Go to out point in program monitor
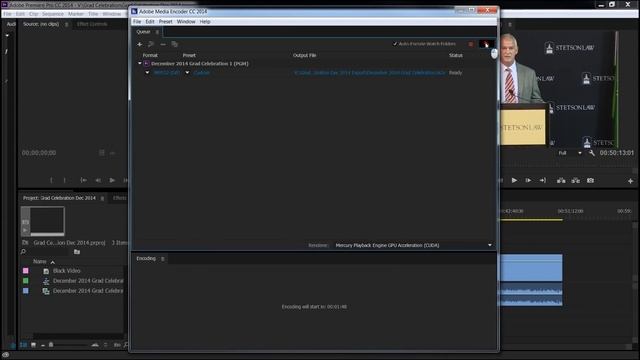Viewport: 640px width, 360px height. pos(542,180)
